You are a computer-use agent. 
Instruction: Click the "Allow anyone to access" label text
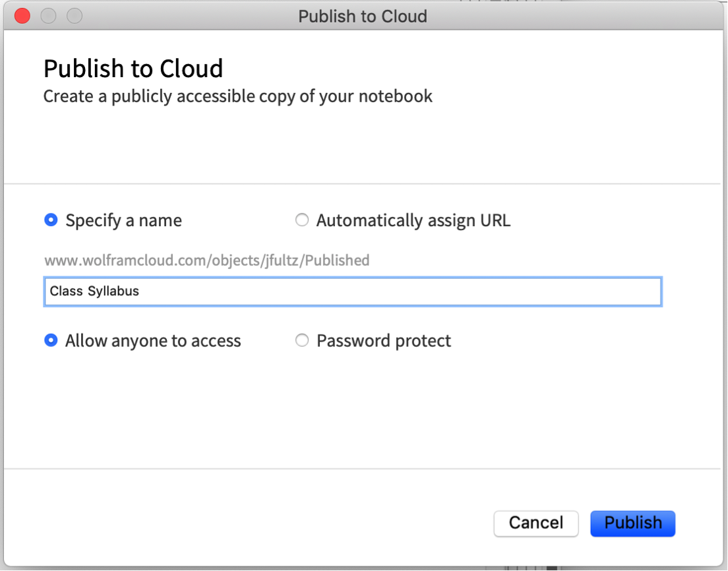[x=153, y=341]
